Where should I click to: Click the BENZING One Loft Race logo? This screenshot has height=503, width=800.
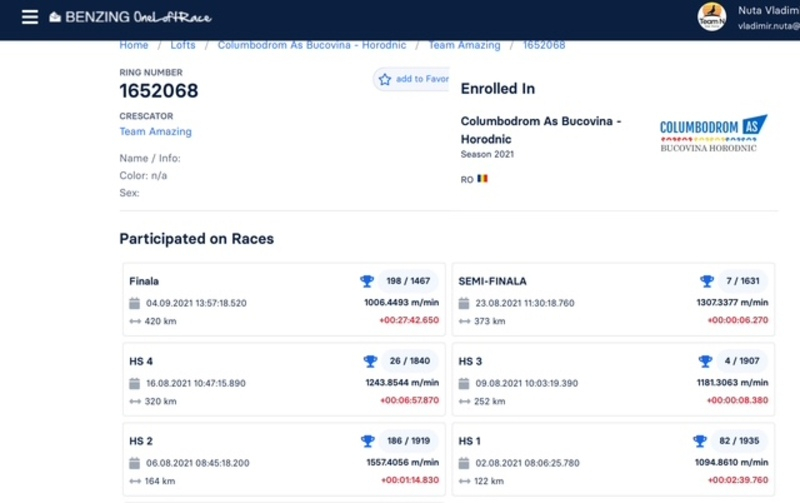pyautogui.click(x=130, y=17)
